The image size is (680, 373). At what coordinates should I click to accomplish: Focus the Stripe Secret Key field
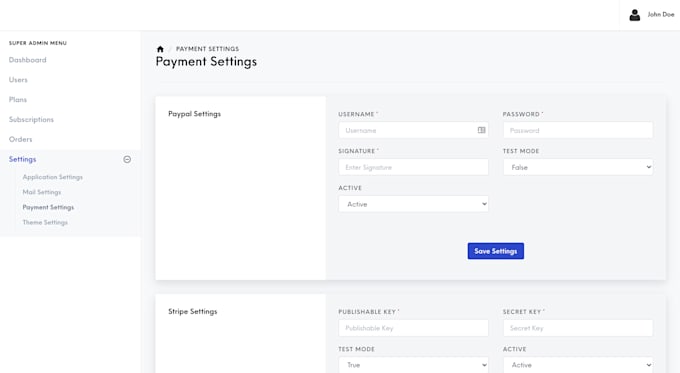(x=578, y=328)
